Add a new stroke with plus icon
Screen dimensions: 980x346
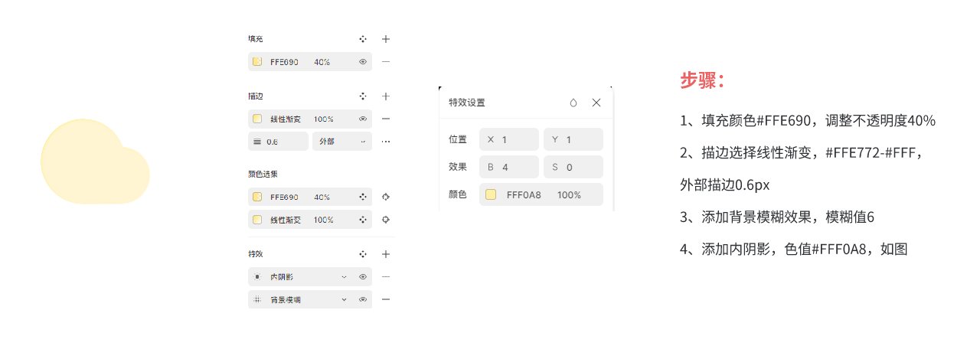pos(386,96)
